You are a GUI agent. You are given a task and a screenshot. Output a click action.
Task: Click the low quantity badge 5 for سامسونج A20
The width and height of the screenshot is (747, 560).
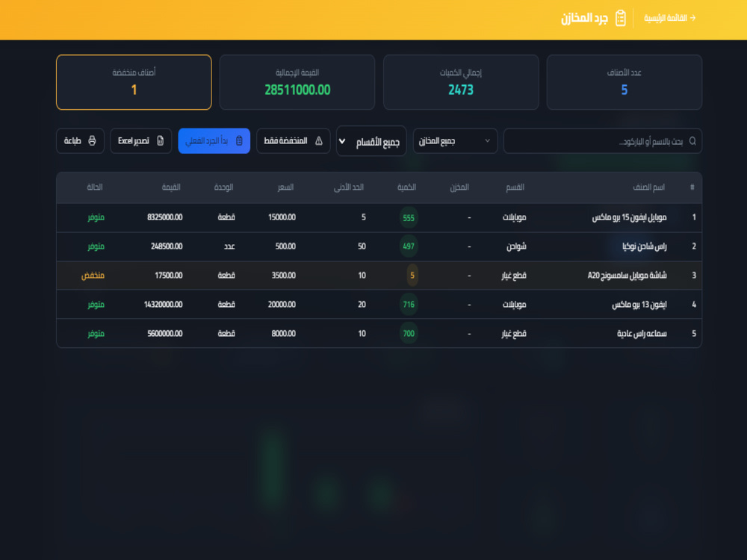[x=412, y=276]
